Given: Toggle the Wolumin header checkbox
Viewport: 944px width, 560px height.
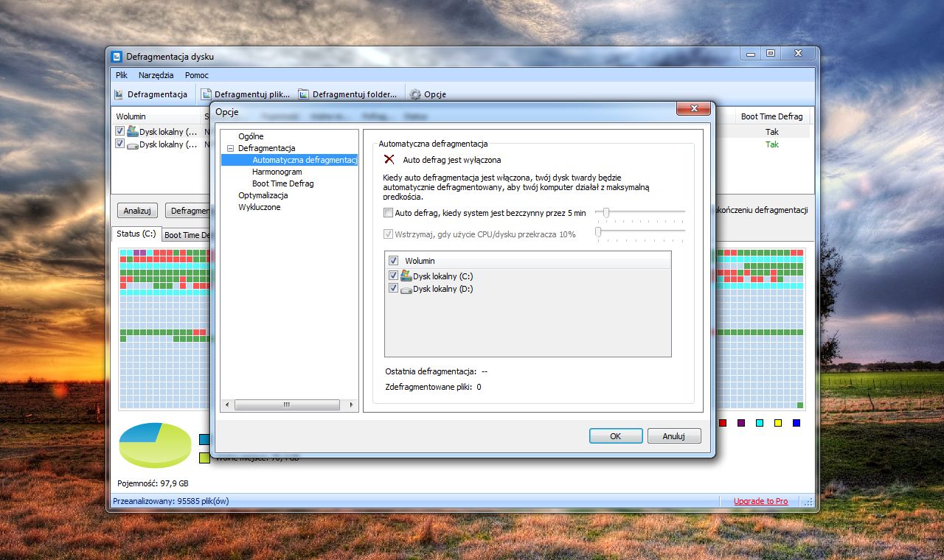Looking at the screenshot, I should (x=393, y=260).
